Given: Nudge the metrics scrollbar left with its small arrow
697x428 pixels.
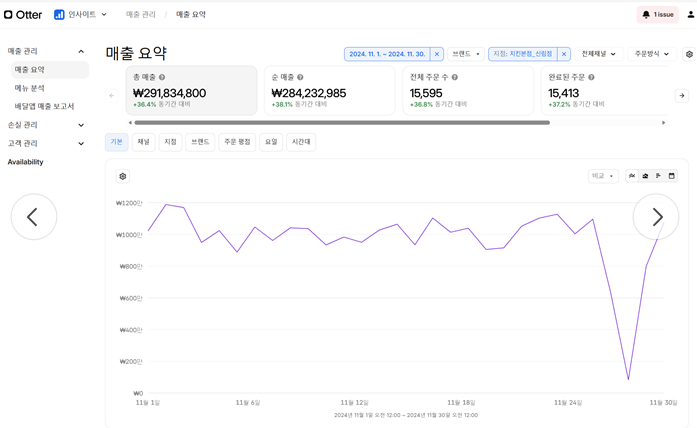Looking at the screenshot, I should pos(130,123).
